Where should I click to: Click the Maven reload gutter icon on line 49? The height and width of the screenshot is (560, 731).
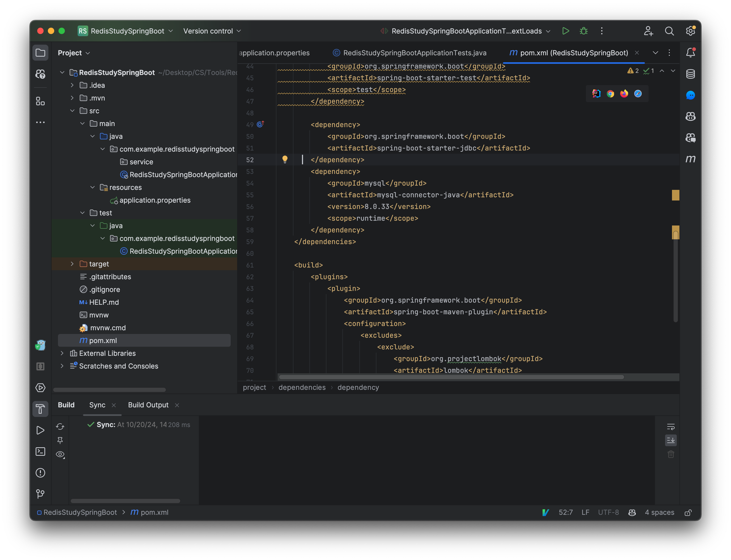point(261,124)
